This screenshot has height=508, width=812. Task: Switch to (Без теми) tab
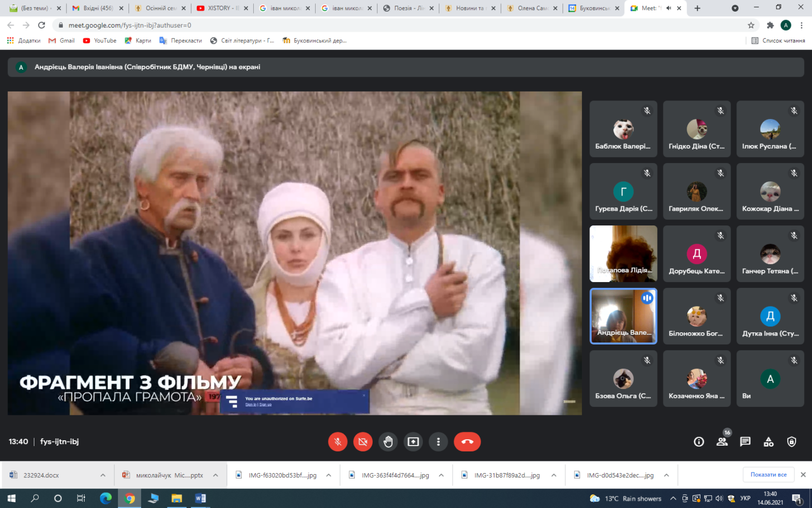pos(36,8)
